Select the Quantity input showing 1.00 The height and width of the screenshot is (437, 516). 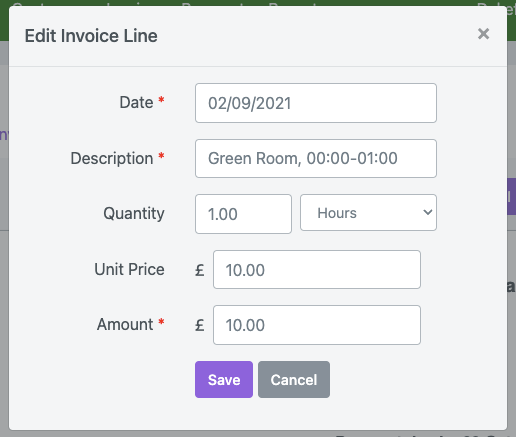tap(243, 214)
